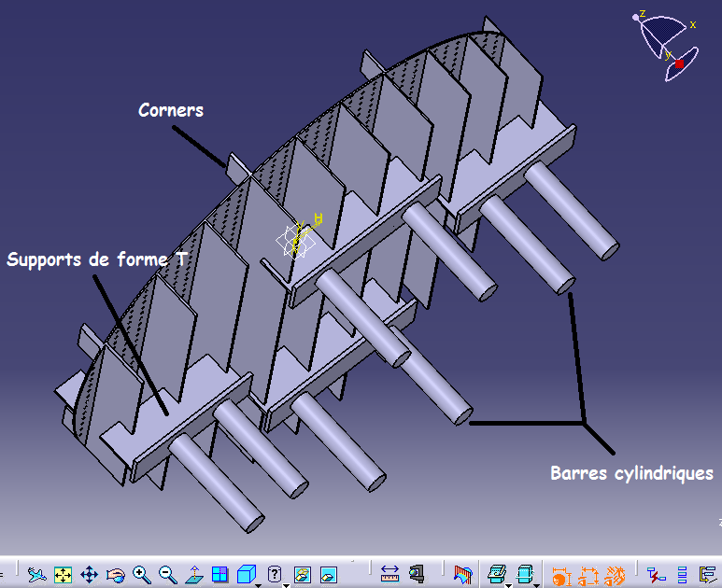Click the Hide/Show icon

click(303, 575)
